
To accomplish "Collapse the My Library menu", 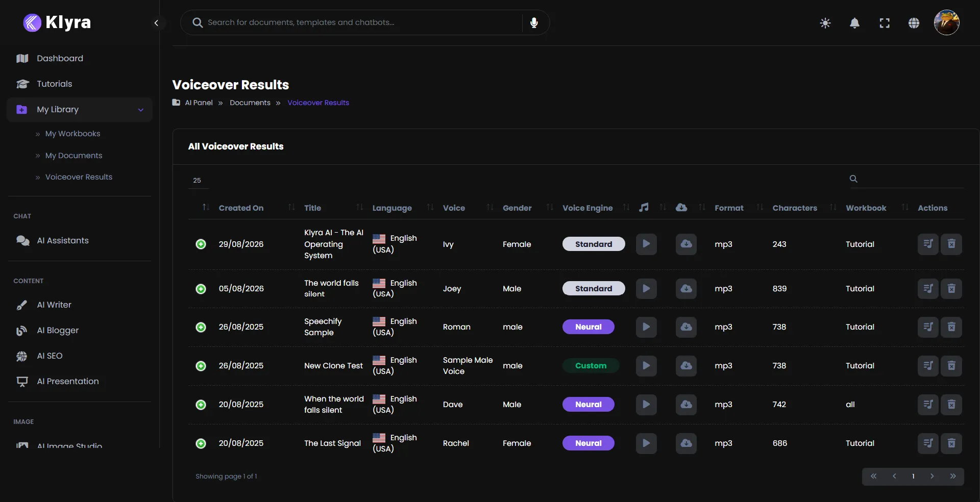I will point(80,109).
